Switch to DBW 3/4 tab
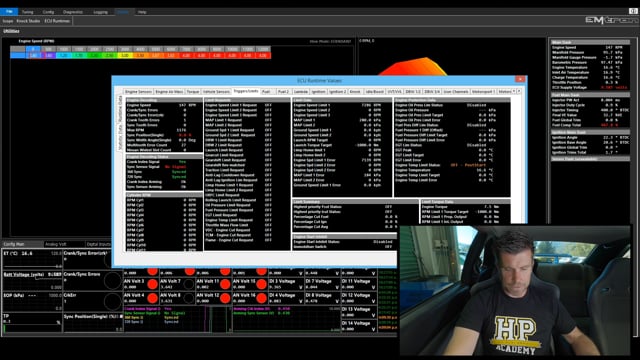 432,92
